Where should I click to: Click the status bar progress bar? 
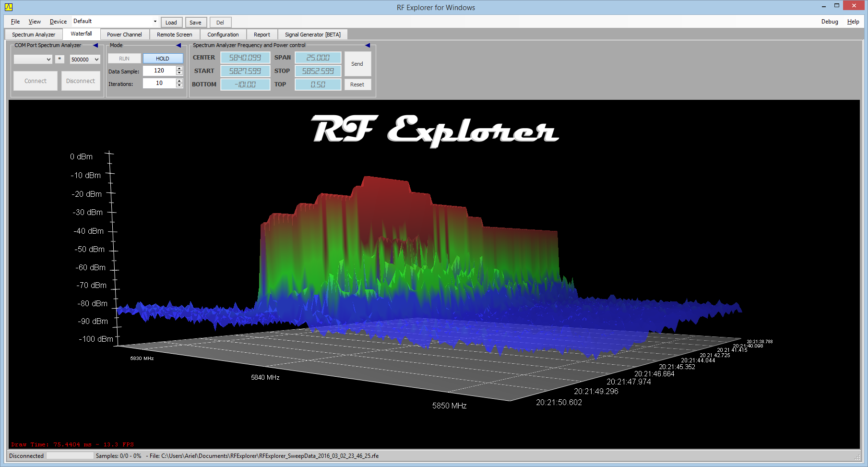click(x=70, y=455)
